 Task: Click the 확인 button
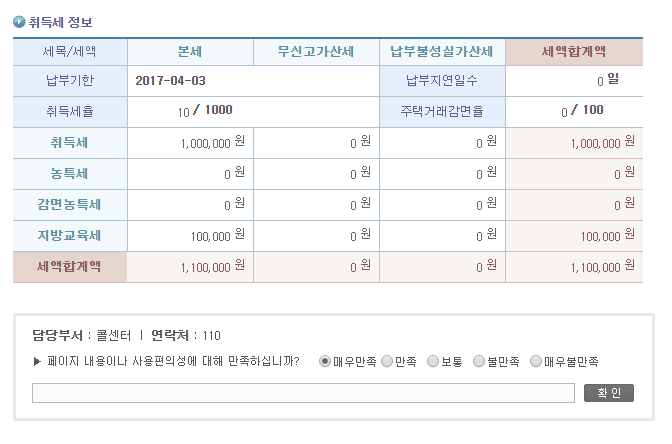click(609, 393)
